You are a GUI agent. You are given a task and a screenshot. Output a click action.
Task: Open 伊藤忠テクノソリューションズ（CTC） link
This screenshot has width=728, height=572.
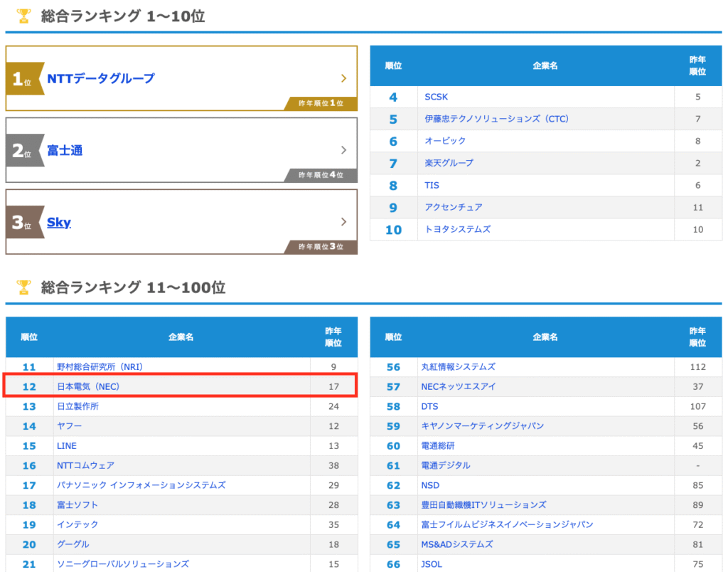click(496, 119)
